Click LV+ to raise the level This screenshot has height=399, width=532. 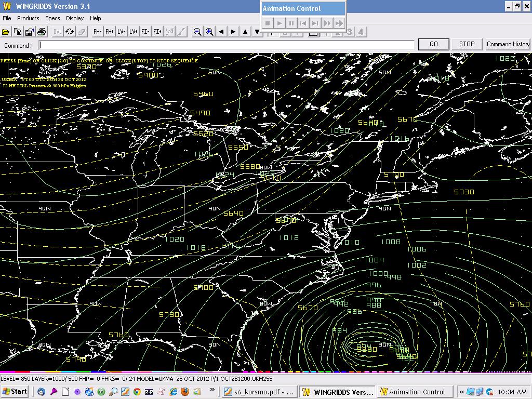click(x=133, y=32)
